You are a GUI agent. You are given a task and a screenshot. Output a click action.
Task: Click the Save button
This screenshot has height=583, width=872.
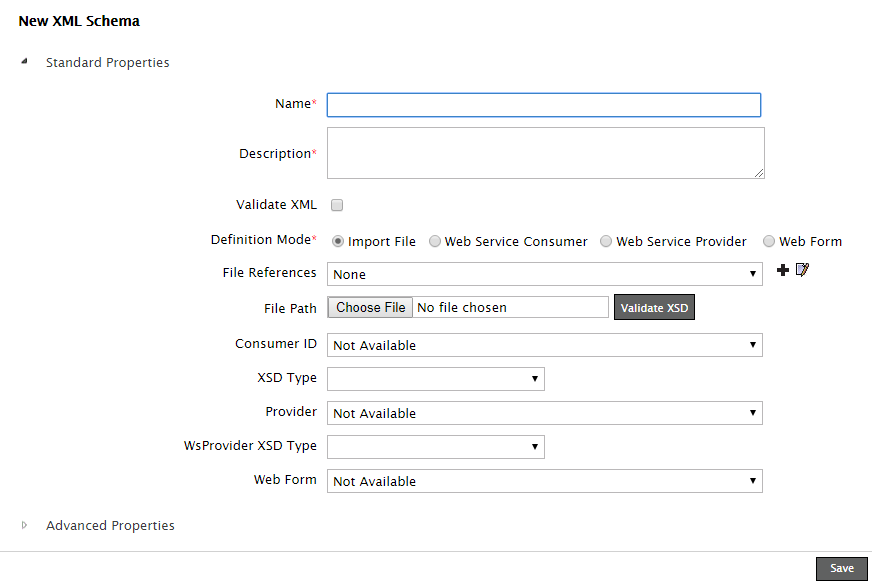pyautogui.click(x=842, y=568)
